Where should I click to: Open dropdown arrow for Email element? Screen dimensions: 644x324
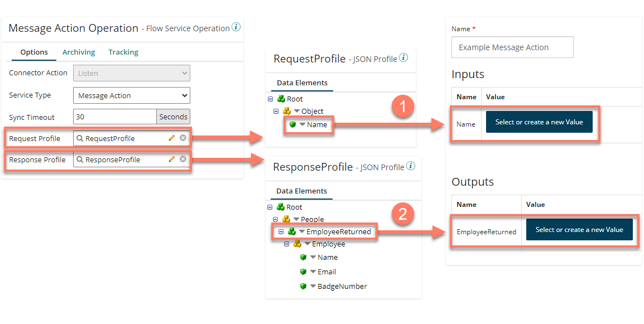314,272
